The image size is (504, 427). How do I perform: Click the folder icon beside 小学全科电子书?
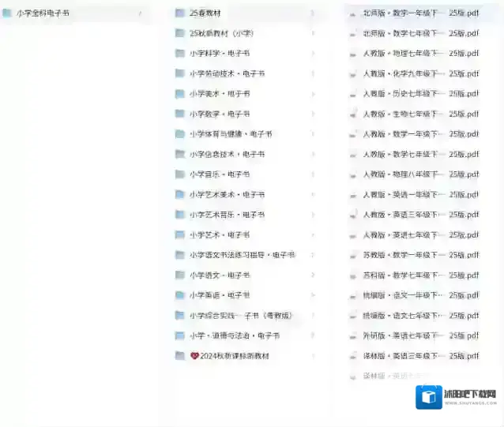tap(7, 13)
